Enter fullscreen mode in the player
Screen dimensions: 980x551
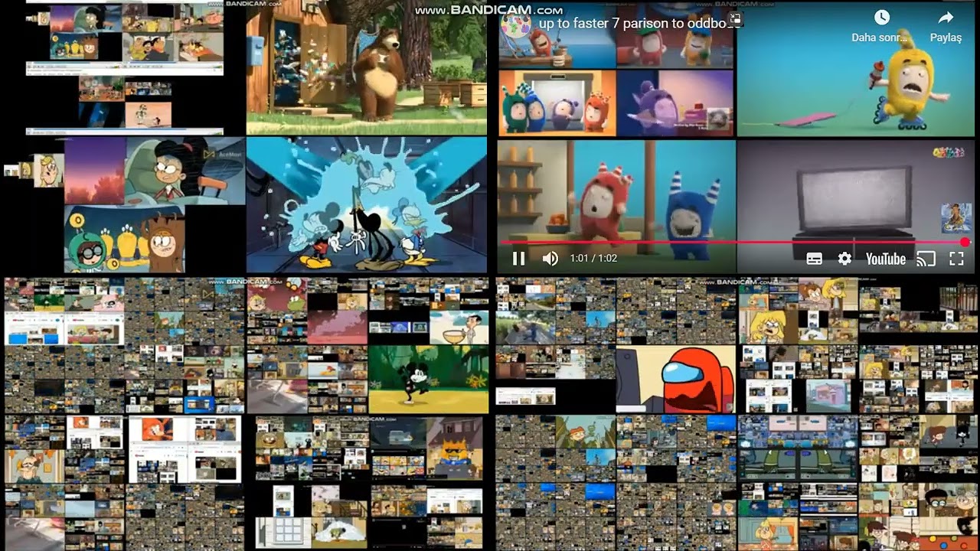(956, 259)
